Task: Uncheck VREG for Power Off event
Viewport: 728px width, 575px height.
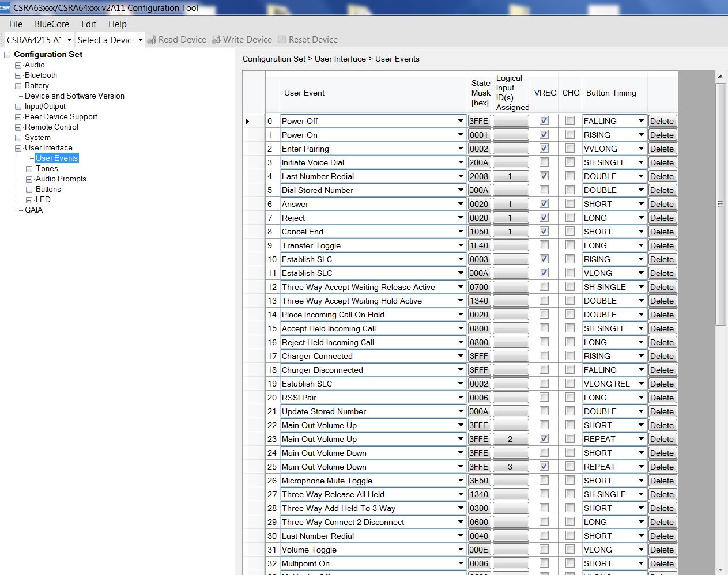Action: [544, 121]
